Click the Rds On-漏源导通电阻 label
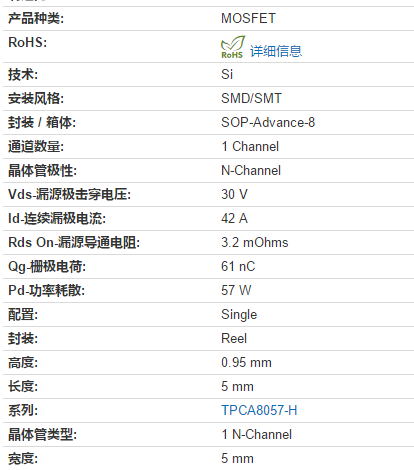The width and height of the screenshot is (414, 470). (74, 242)
